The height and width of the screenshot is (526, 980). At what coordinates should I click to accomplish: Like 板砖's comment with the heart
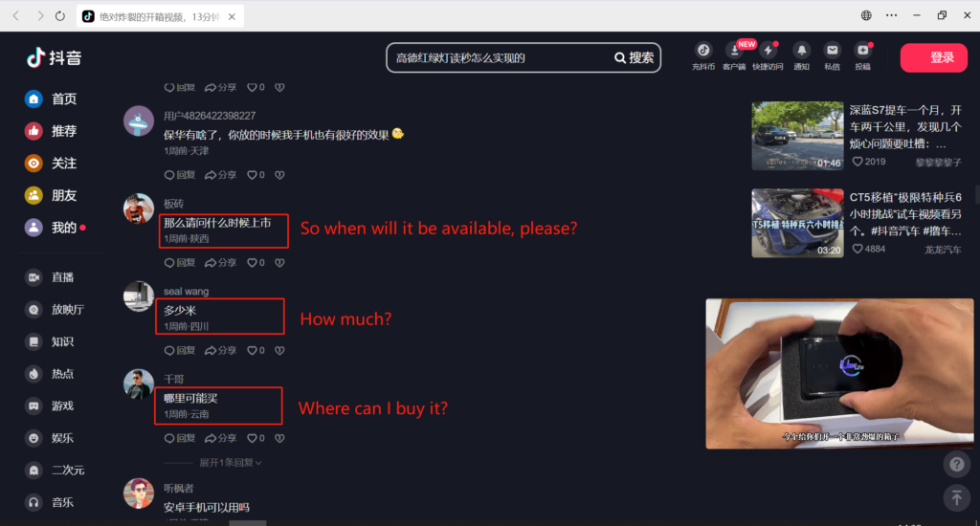(256, 262)
